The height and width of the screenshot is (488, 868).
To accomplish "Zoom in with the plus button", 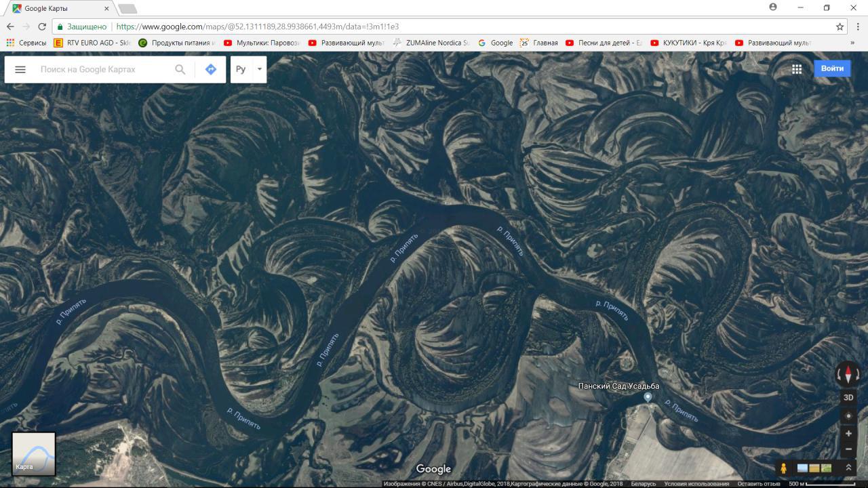I will [x=848, y=434].
